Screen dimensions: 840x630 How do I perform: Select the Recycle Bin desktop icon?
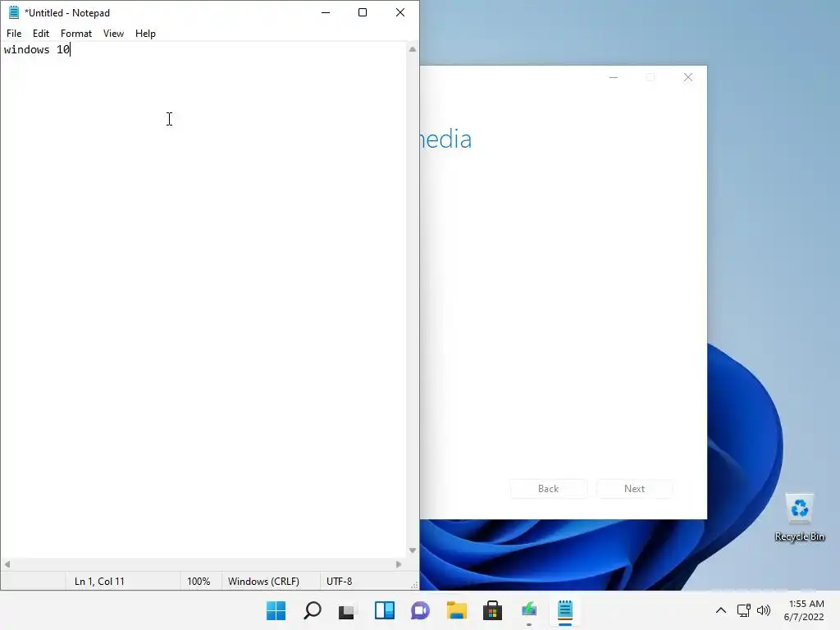(800, 518)
